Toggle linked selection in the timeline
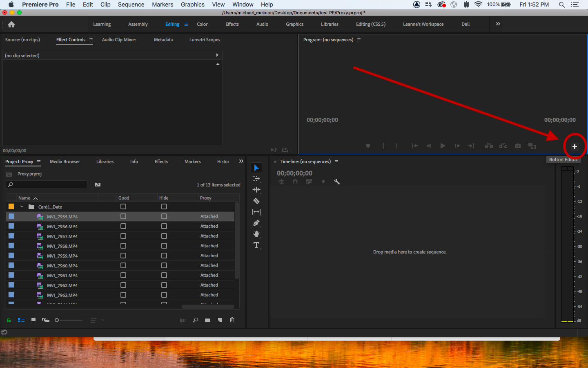The width and height of the screenshot is (588, 368). pyautogui.click(x=309, y=182)
